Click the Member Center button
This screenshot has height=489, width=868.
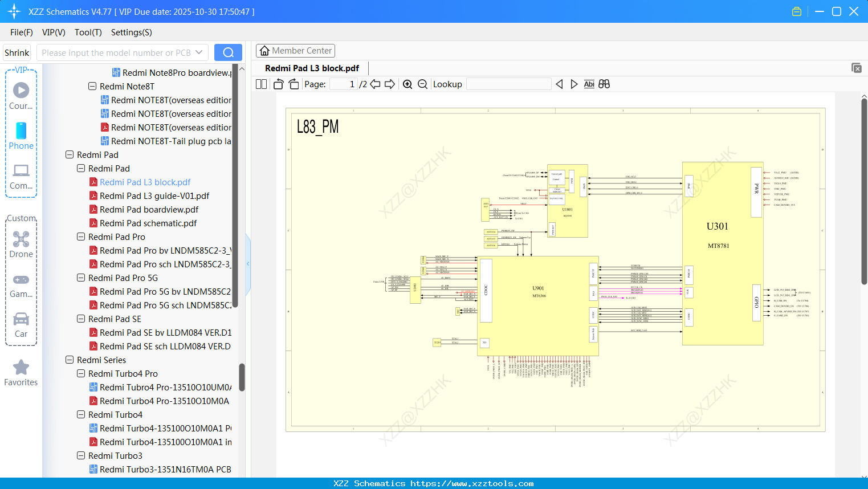tap(295, 51)
